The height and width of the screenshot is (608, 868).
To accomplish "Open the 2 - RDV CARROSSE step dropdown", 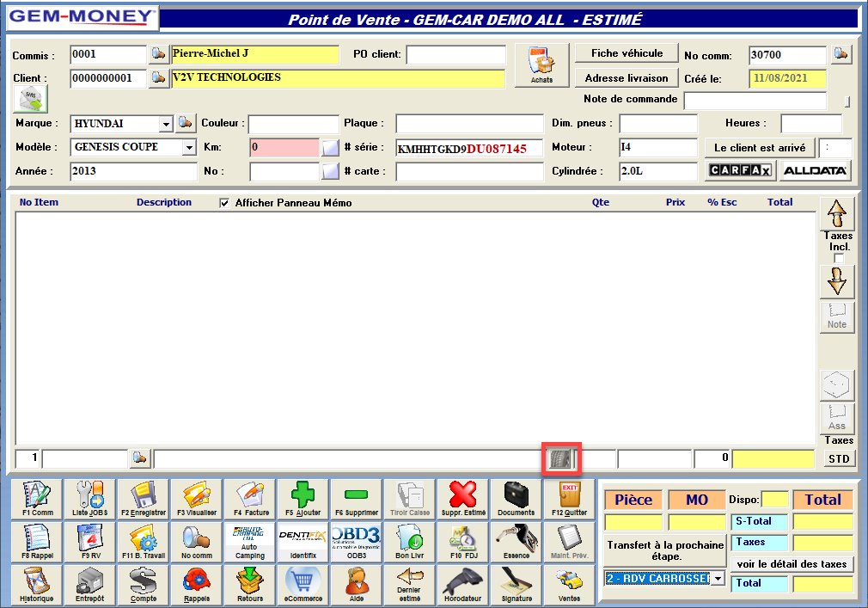I will 718,579.
